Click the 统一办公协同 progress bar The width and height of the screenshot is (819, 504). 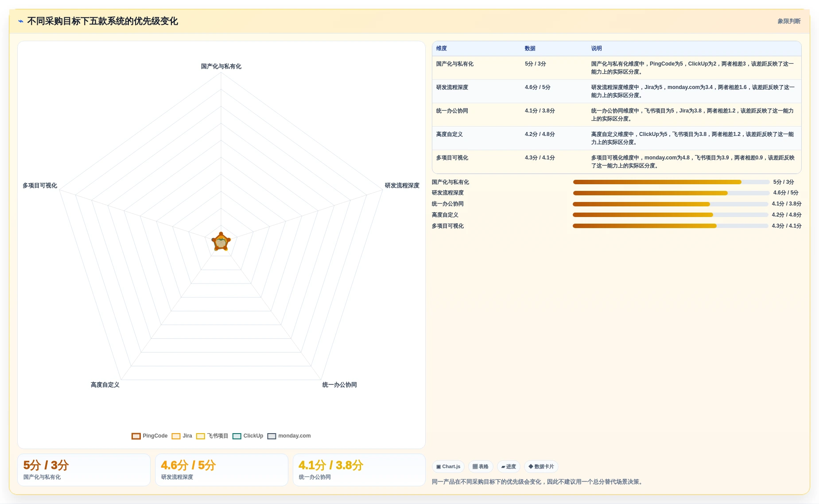pyautogui.click(x=670, y=204)
